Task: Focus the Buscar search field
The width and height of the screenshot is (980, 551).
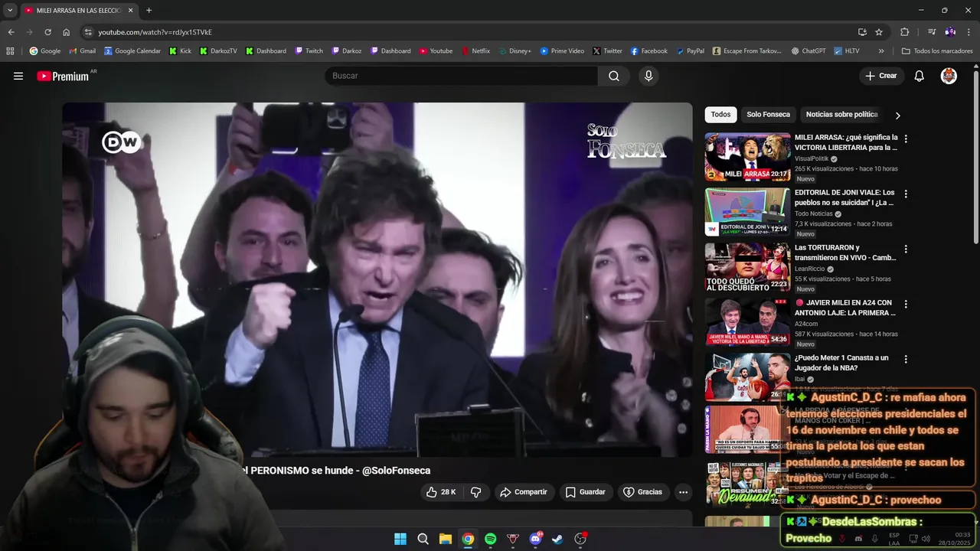Action: (461, 76)
